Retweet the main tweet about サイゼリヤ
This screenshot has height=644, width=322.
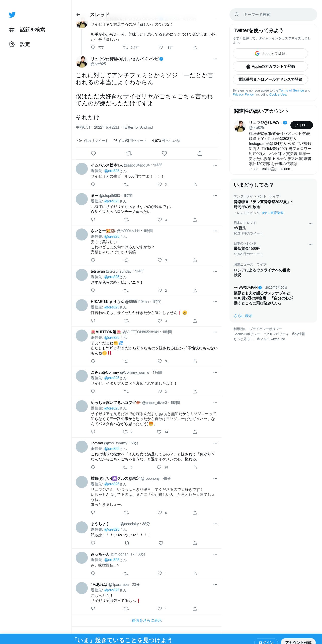[x=129, y=153]
